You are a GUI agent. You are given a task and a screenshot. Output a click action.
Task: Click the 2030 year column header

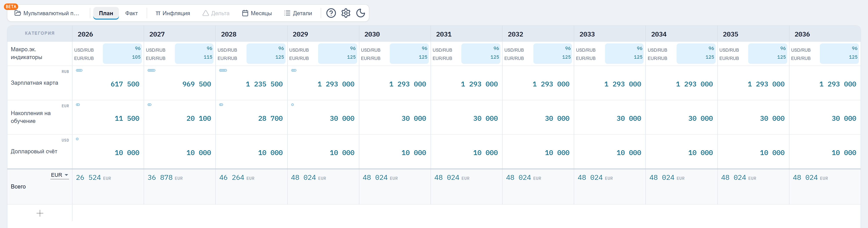[x=395, y=34]
